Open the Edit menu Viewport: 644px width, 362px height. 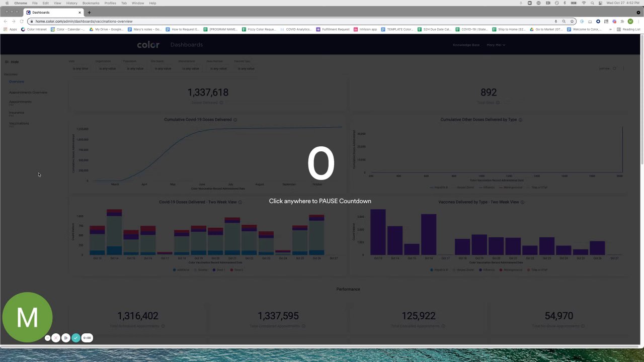click(46, 3)
